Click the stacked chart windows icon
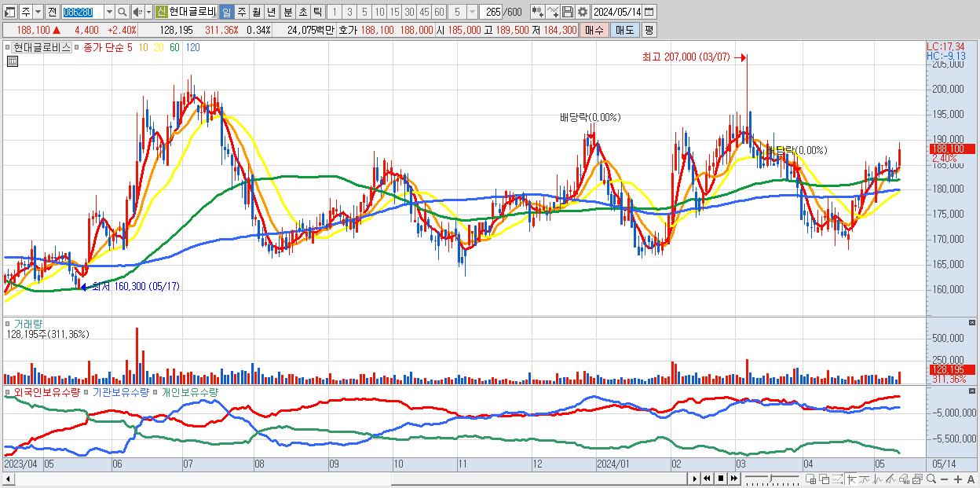The width and height of the screenshot is (980, 488). pos(917,479)
